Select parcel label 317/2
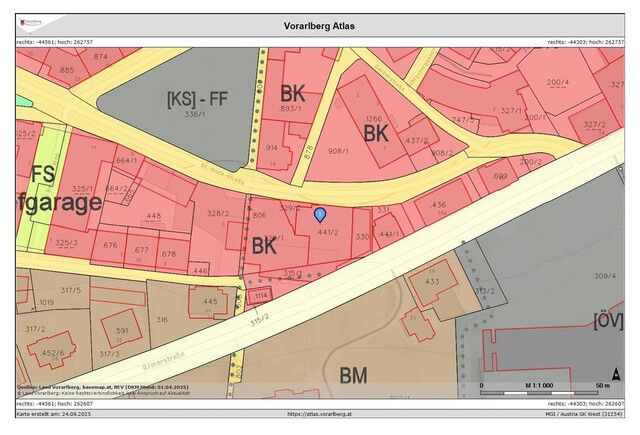Viewport: 640px width, 435px height. (35, 329)
